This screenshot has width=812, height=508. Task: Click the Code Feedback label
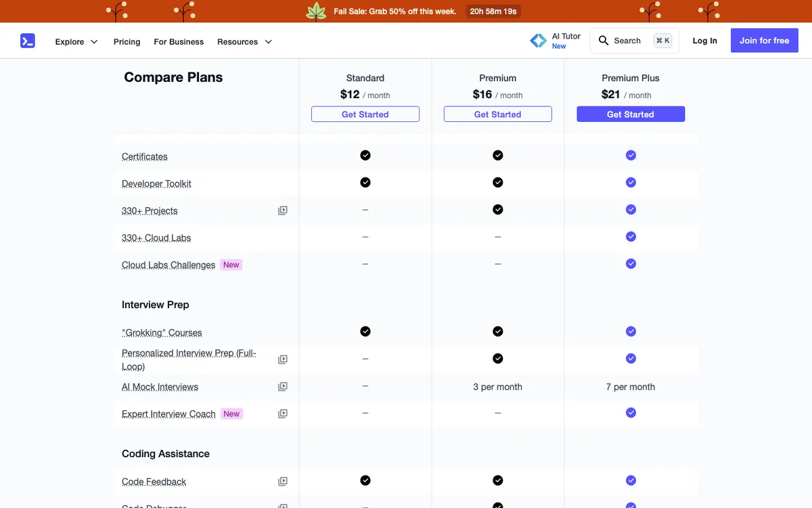click(154, 482)
